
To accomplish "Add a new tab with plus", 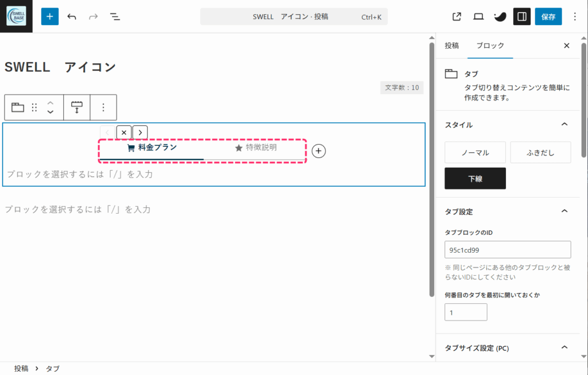I will (319, 151).
